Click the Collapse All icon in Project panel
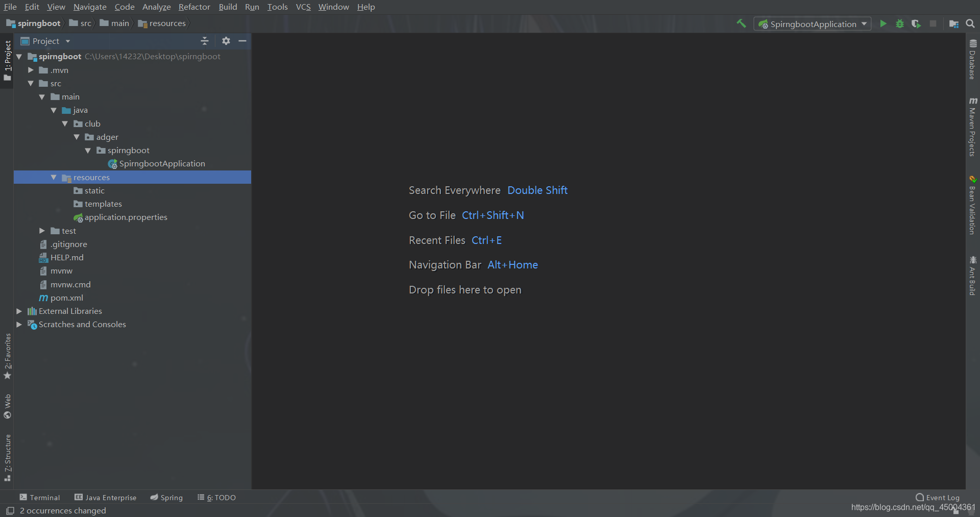980x517 pixels. [205, 41]
